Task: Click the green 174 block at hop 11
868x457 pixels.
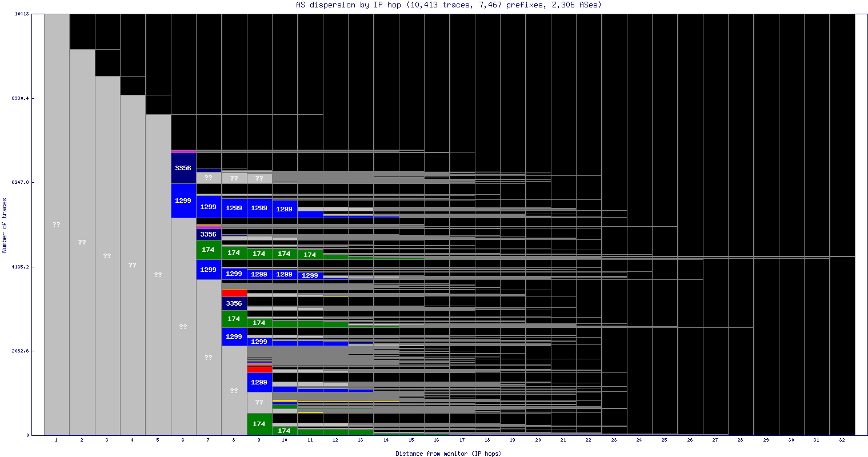Action: click(310, 255)
